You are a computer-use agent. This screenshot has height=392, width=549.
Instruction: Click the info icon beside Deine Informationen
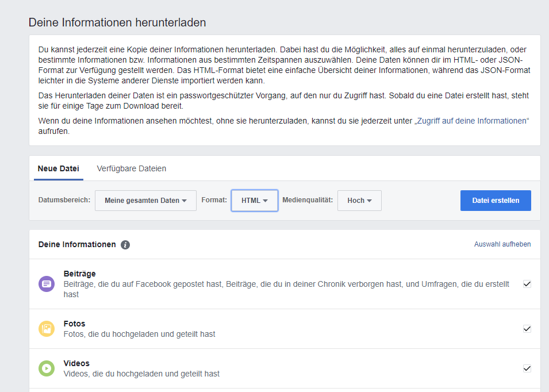click(125, 245)
